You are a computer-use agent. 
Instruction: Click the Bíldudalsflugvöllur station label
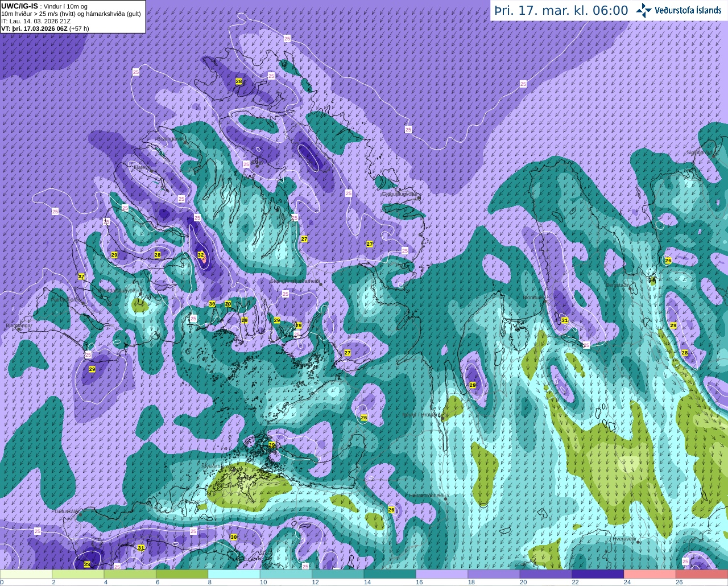click(119, 290)
